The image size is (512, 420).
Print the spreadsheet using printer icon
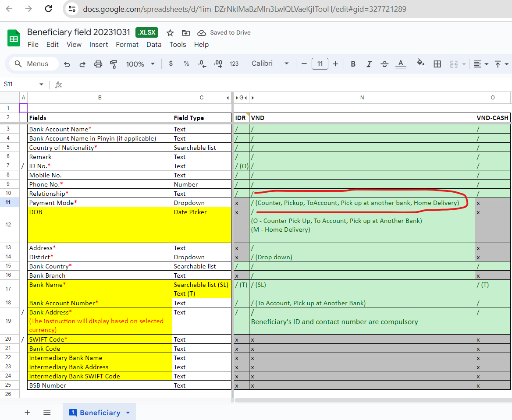[98, 64]
